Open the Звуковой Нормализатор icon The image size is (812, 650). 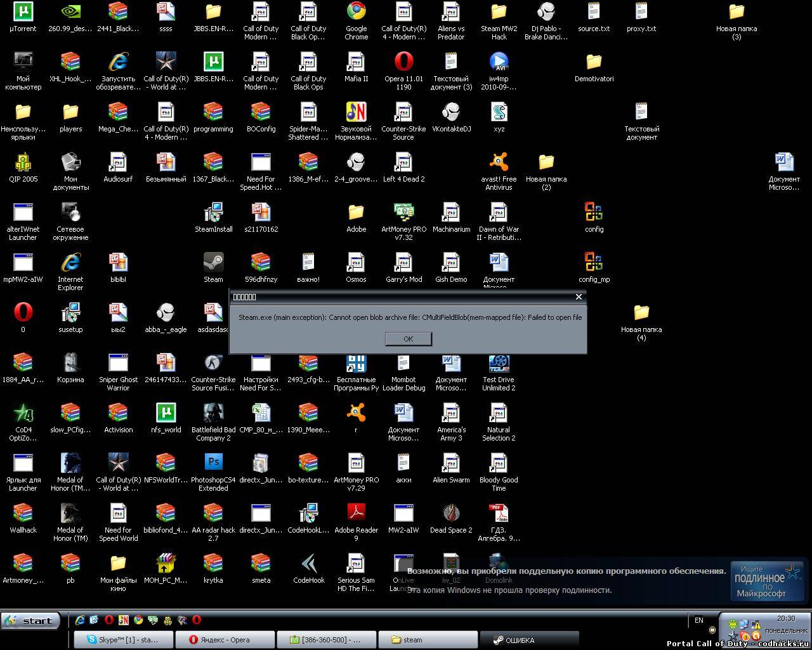[x=356, y=121]
